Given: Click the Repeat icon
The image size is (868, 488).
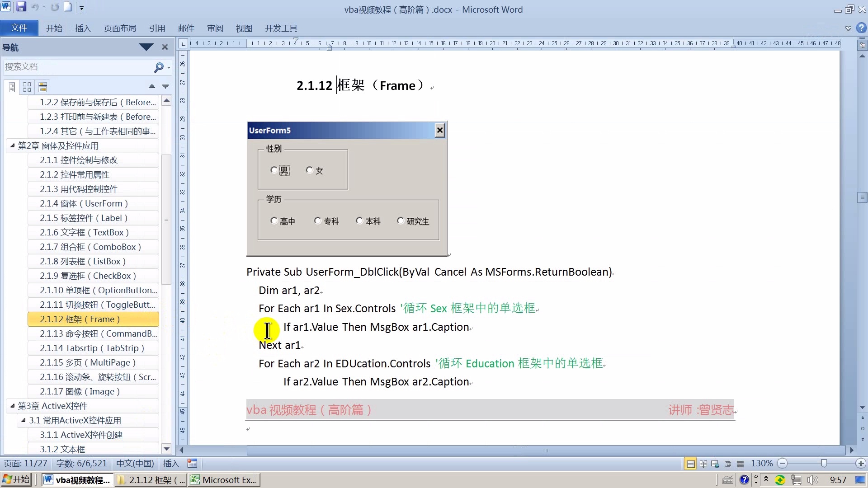Looking at the screenshot, I should (54, 7).
